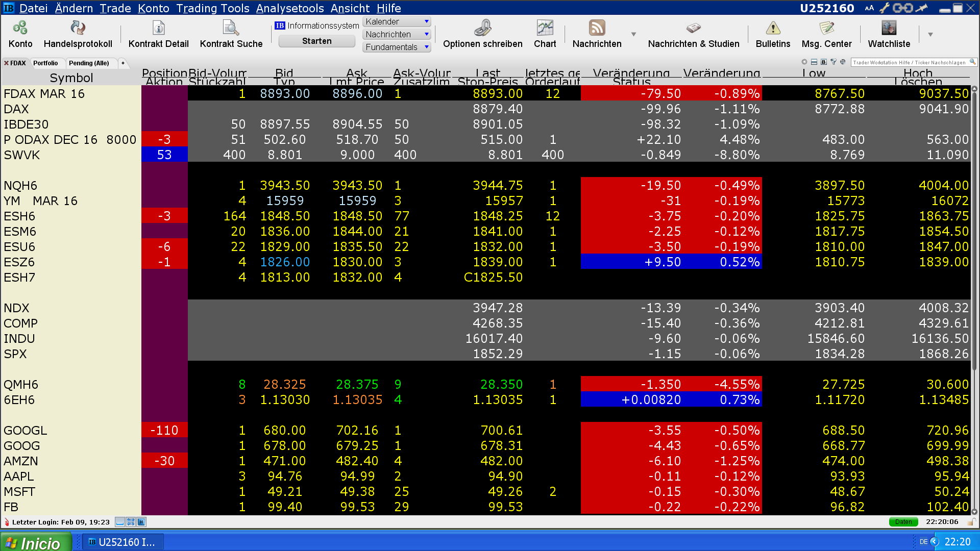980x551 pixels.
Task: Click the Starten button
Action: 316,41
